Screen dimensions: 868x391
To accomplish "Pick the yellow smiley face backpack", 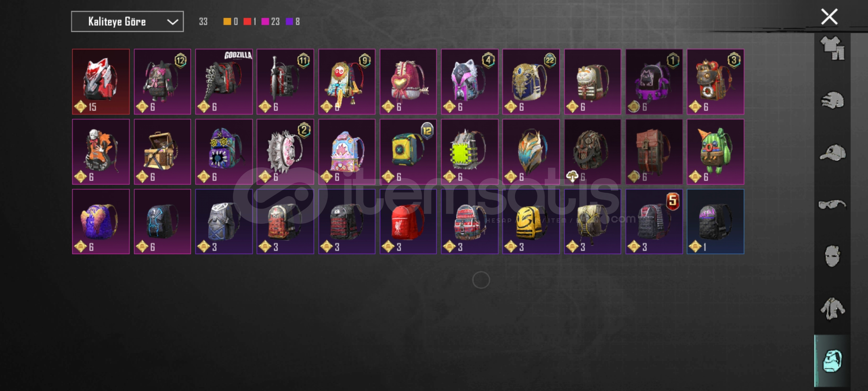I will (531, 222).
